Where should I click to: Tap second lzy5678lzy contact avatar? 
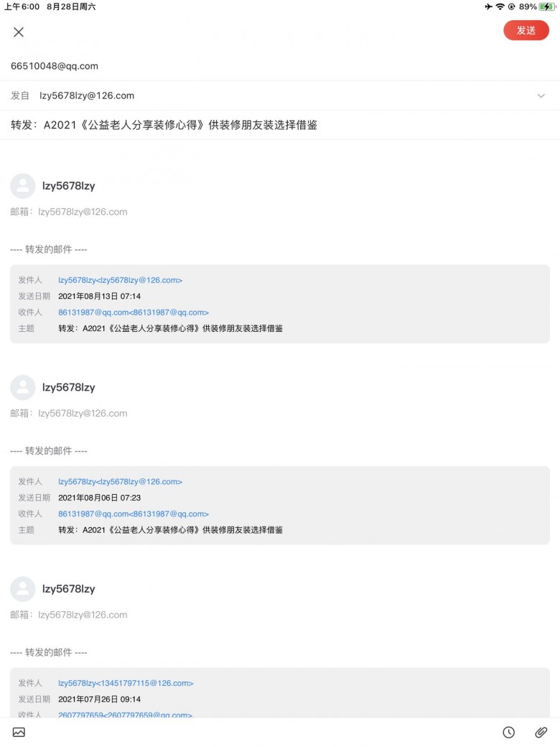23,387
